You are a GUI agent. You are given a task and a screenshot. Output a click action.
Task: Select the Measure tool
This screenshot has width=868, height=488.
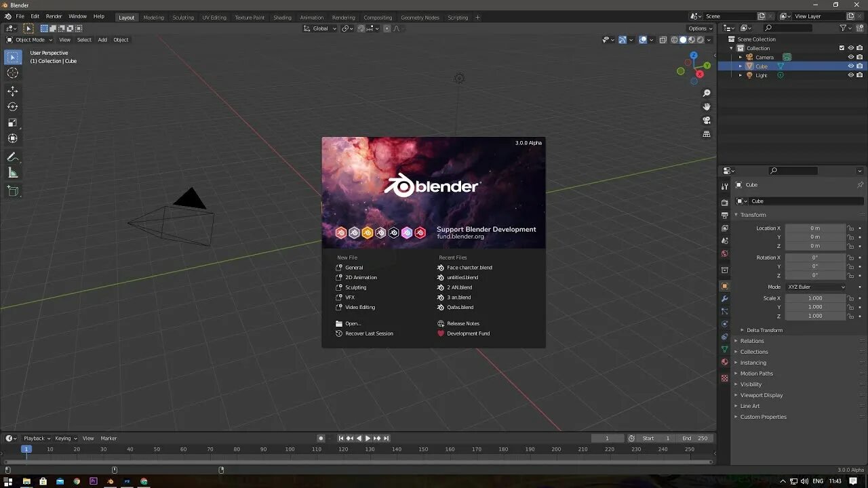13,173
